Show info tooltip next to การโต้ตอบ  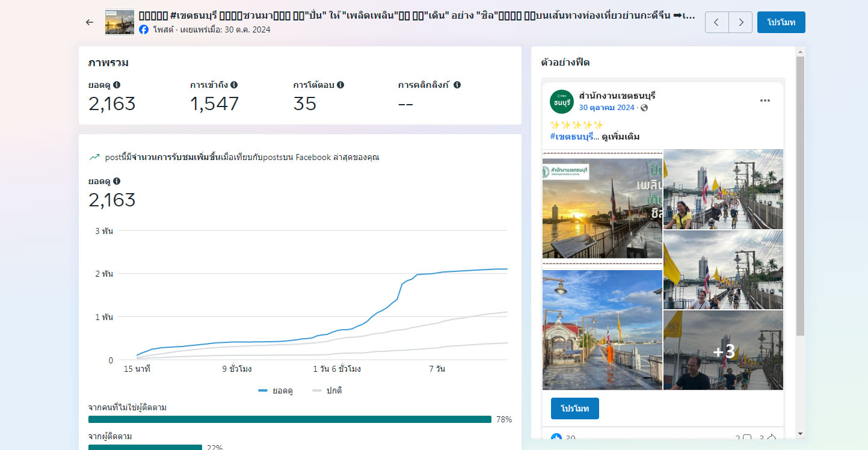point(340,85)
